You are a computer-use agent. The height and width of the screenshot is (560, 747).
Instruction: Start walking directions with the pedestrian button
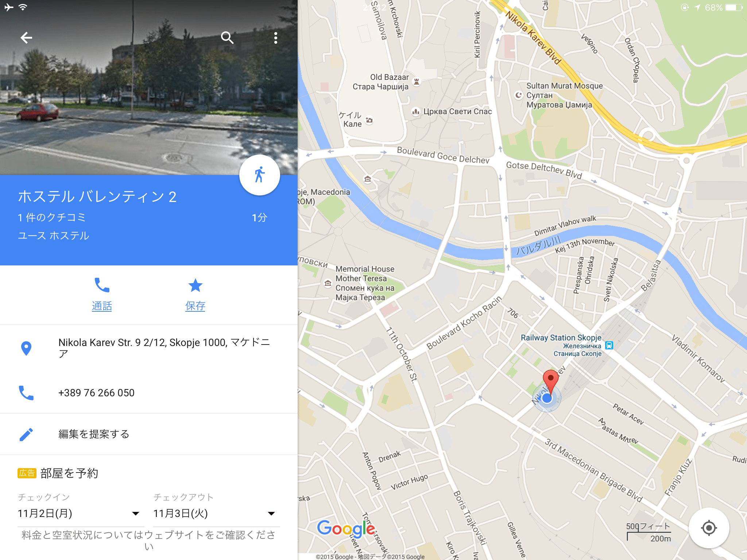click(259, 175)
